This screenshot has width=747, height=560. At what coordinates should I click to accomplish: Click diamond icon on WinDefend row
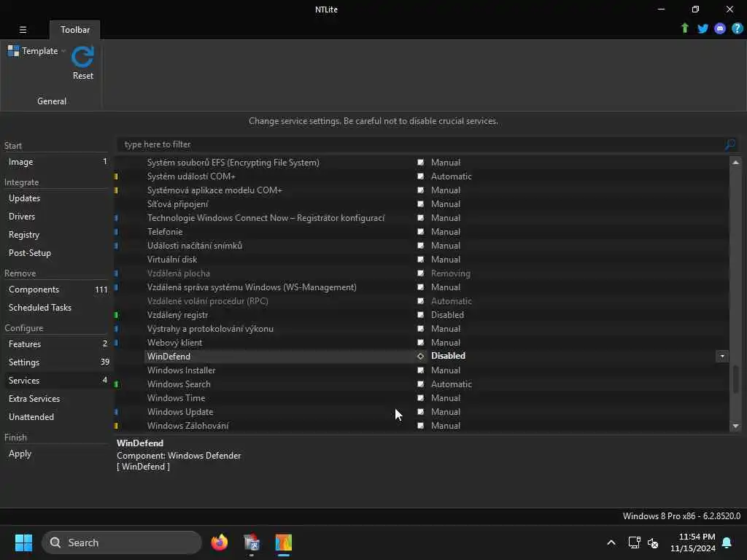(421, 356)
